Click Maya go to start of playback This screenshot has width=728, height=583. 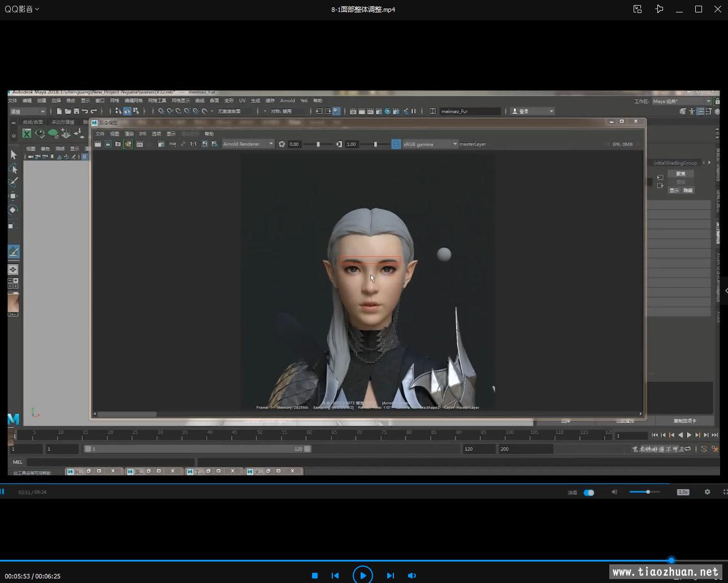655,435
